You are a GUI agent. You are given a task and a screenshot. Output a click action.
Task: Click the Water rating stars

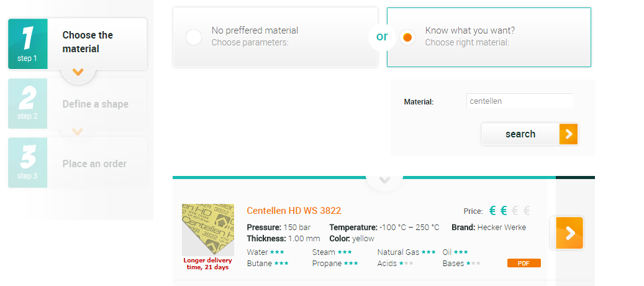277,252
